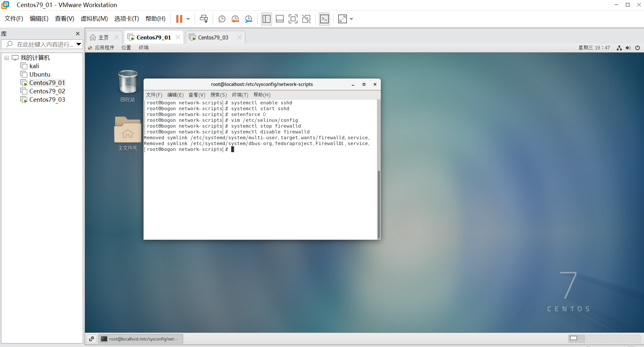
Task: Toggle the thumbnail bar view icon
Action: click(280, 19)
